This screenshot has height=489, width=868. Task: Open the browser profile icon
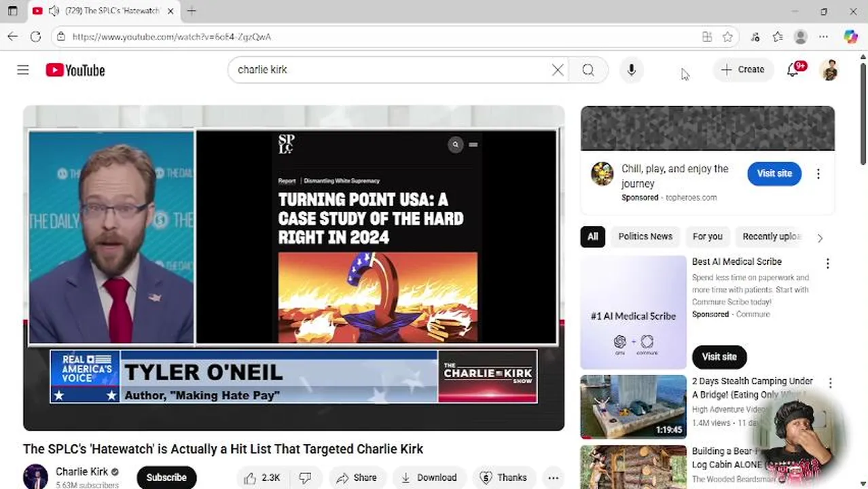click(x=801, y=37)
